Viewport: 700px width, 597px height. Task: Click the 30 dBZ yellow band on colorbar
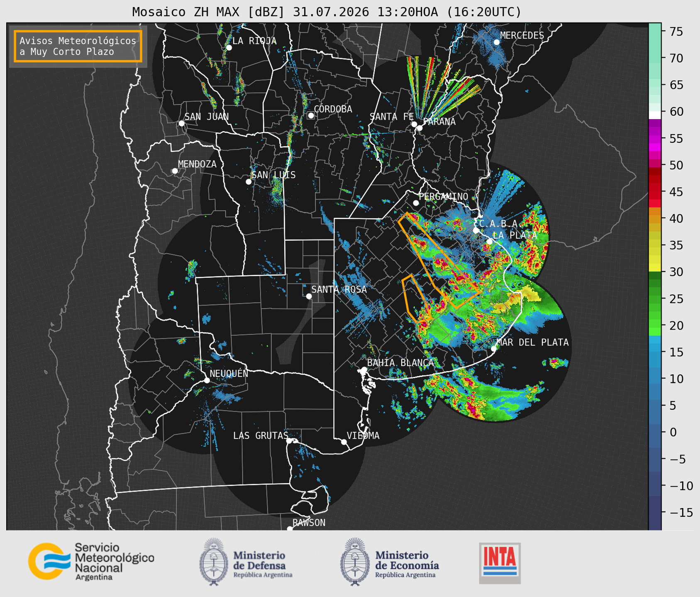coord(655,268)
